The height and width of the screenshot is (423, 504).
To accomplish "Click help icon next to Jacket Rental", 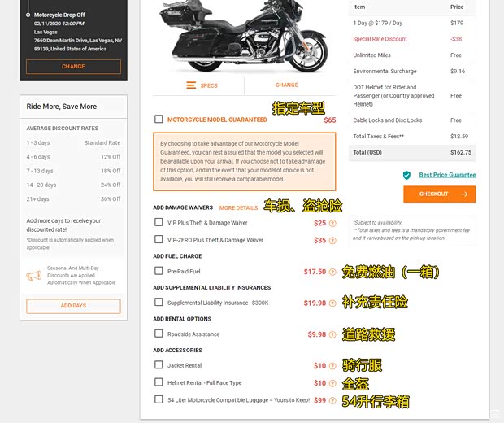I will tap(332, 366).
